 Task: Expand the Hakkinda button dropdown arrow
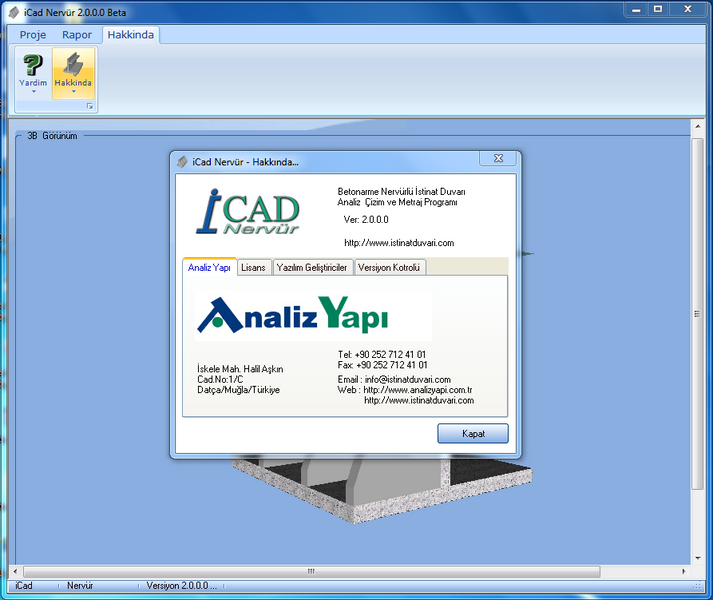(74, 91)
